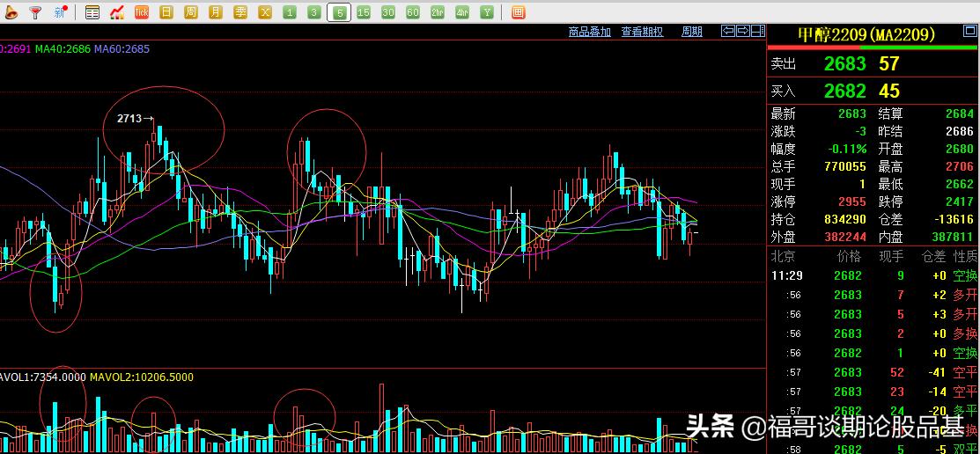
Task: Open the 周期 period dropdown
Action: 692,32
